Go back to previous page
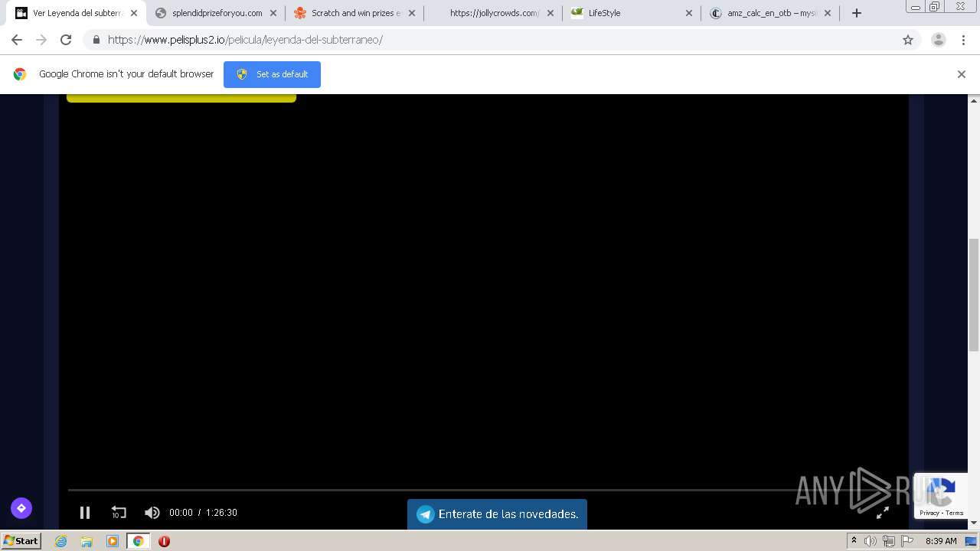 (17, 40)
